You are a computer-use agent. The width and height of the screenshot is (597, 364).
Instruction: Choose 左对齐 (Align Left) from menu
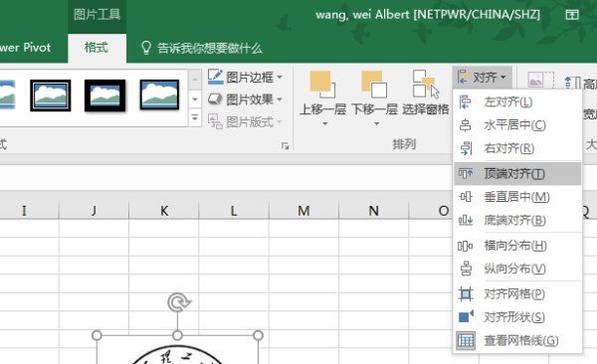[x=517, y=102]
